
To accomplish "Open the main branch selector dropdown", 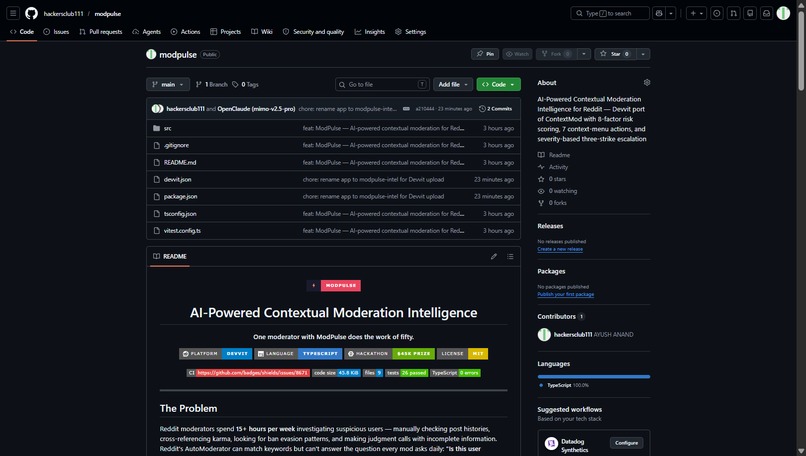I will coord(168,84).
